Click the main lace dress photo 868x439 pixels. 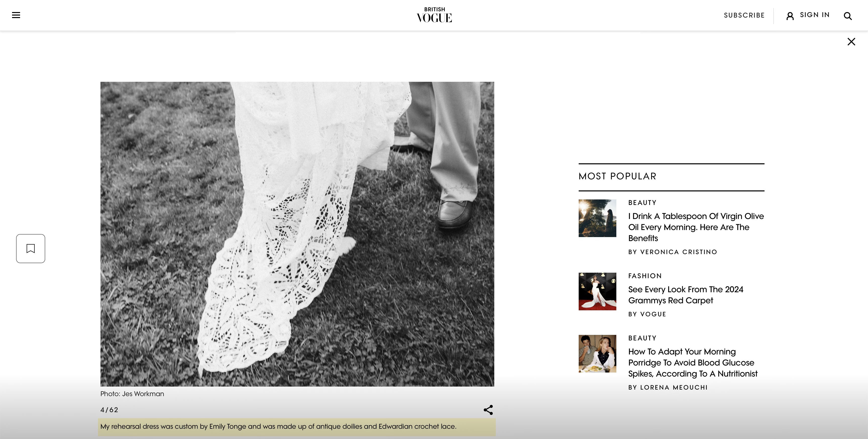[297, 234]
